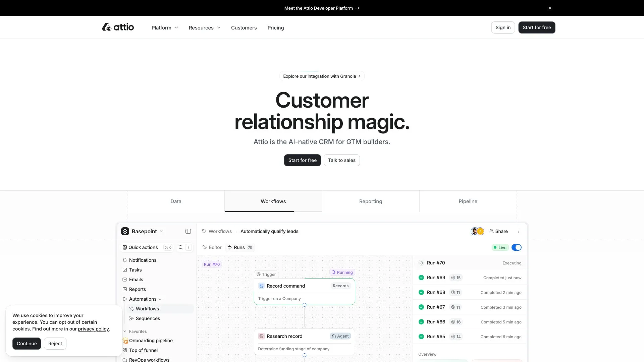
Task: Click the hero Start for free button
Action: pyautogui.click(x=303, y=160)
